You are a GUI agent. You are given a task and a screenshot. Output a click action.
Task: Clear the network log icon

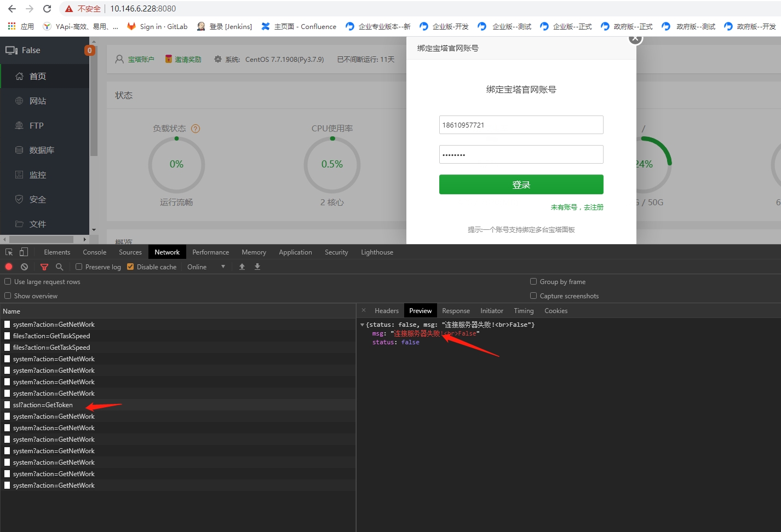pos(24,267)
